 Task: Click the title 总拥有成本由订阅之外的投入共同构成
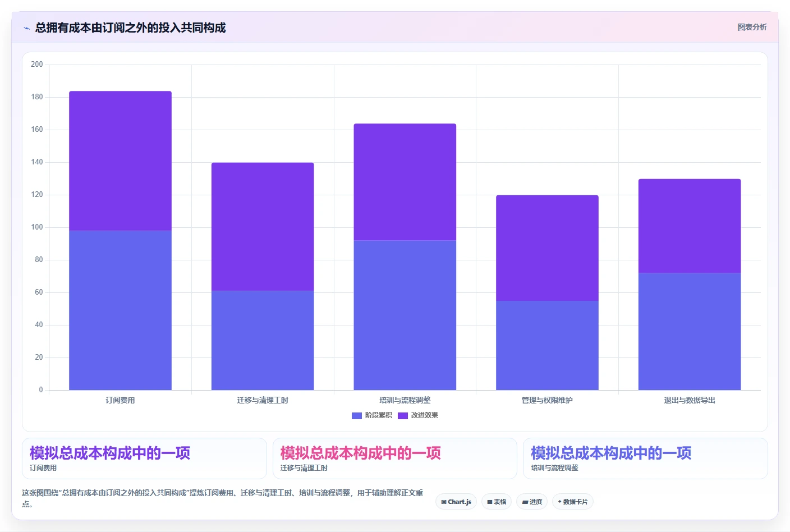click(130, 27)
